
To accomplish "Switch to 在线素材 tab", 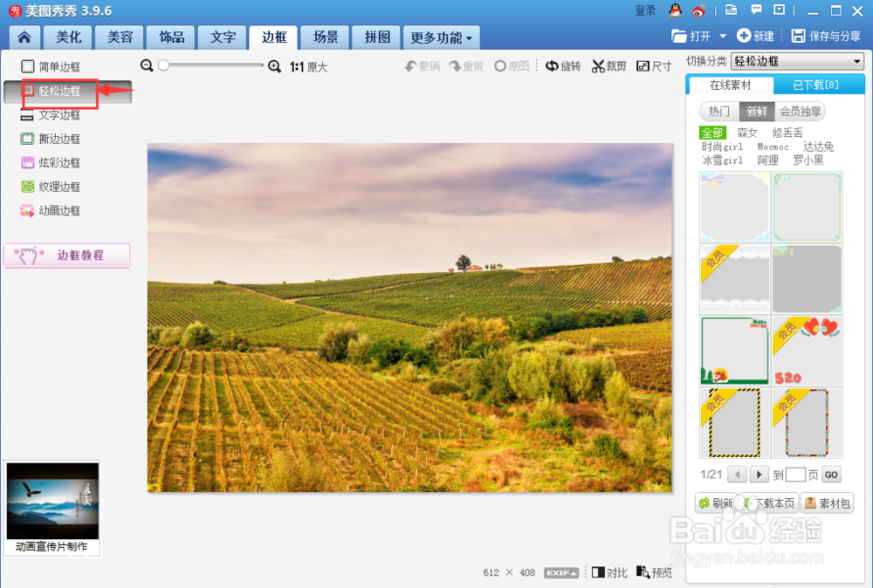I will pos(730,85).
